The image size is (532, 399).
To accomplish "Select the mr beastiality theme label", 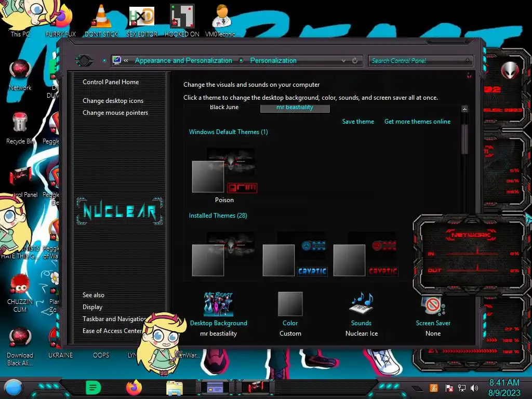I will pos(295,108).
